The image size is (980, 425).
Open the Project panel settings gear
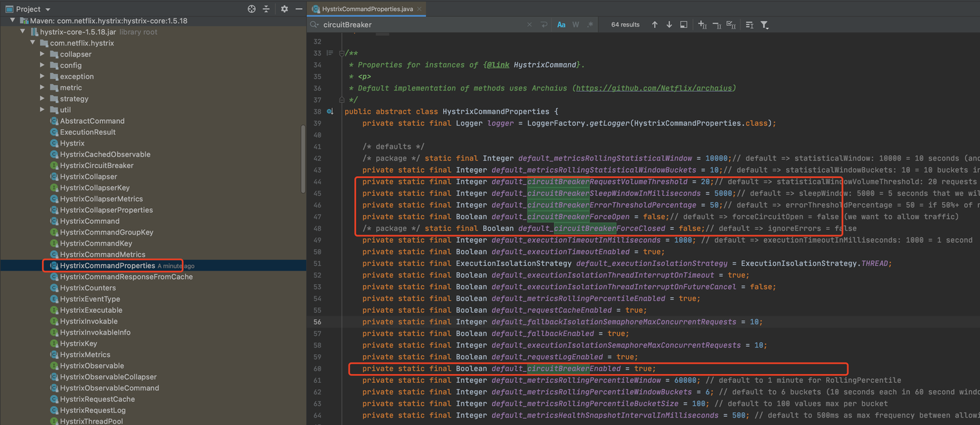pos(284,9)
